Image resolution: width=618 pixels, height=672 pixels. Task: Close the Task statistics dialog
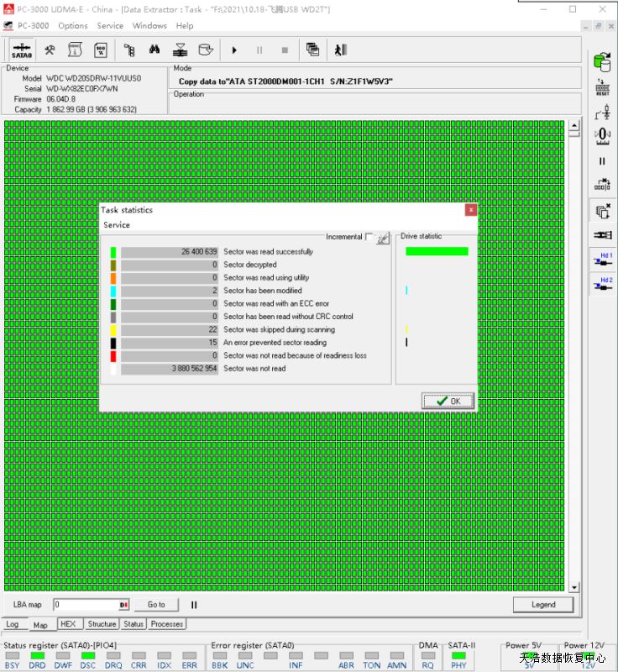tap(471, 210)
